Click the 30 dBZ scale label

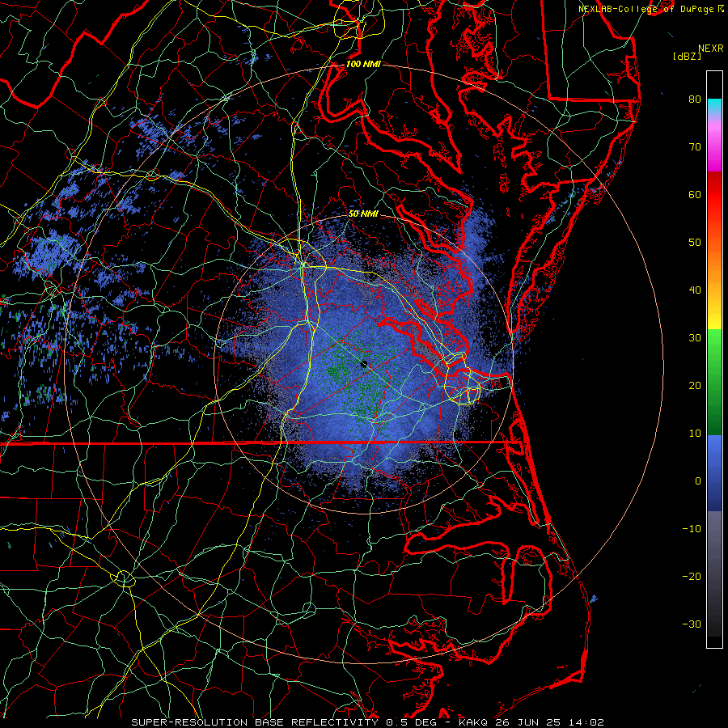click(x=695, y=338)
